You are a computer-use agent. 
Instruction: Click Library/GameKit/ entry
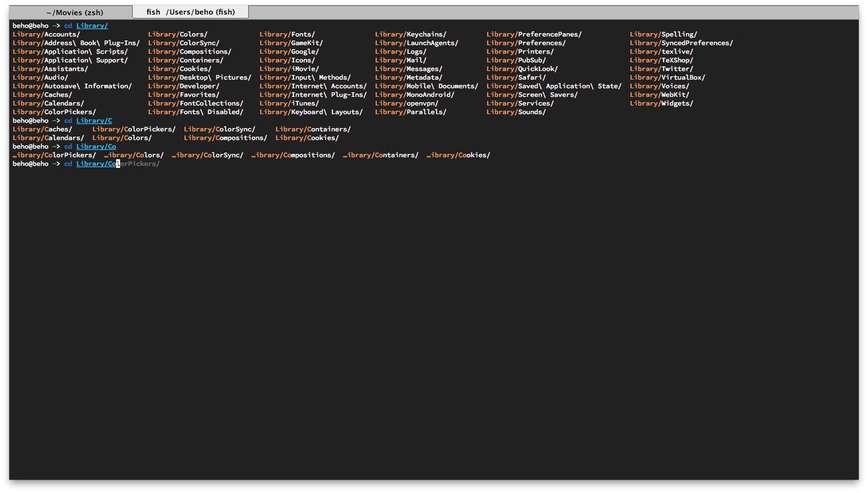pos(291,43)
